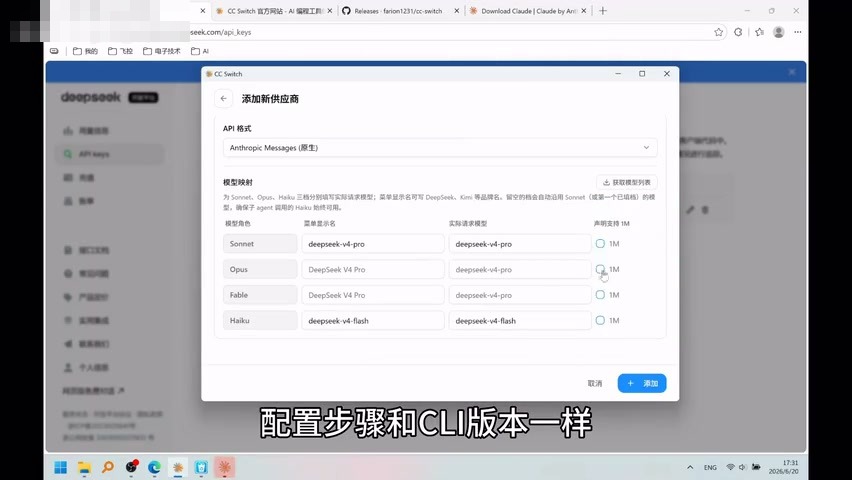This screenshot has height=480, width=852.
Task: Open volume control in system tray
Action: 742,467
